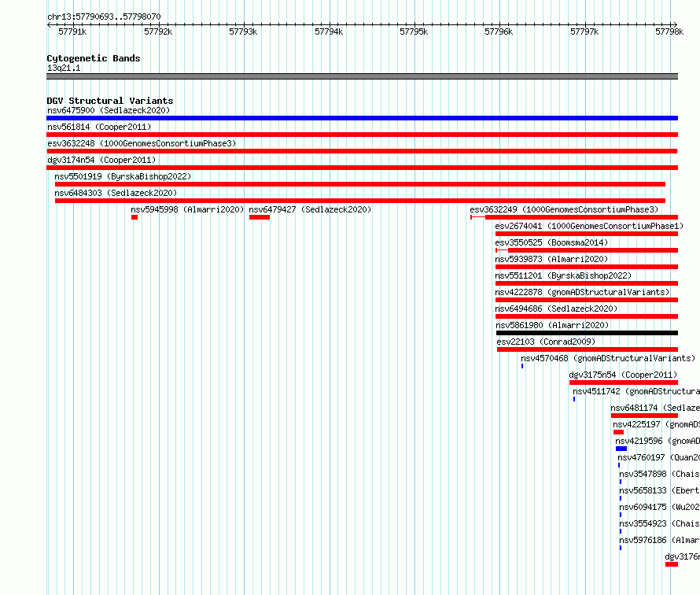Select the blue nsv6475900 variant bar

pyautogui.click(x=362, y=118)
